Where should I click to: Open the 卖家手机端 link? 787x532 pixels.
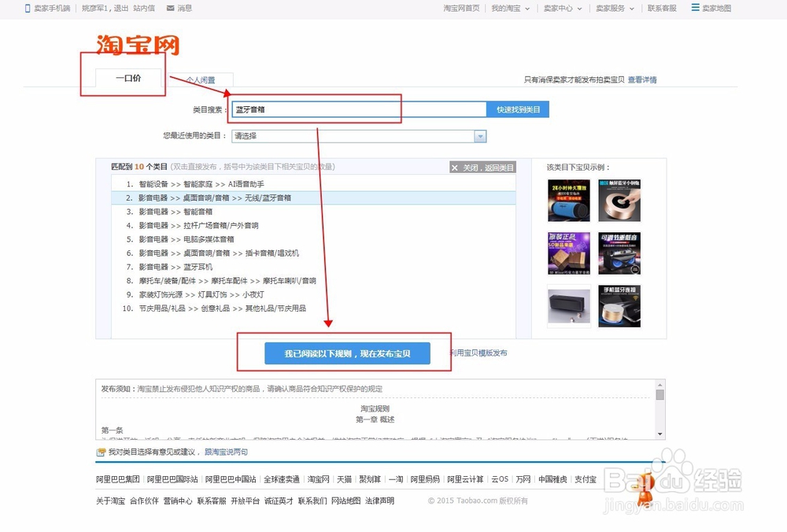point(52,8)
